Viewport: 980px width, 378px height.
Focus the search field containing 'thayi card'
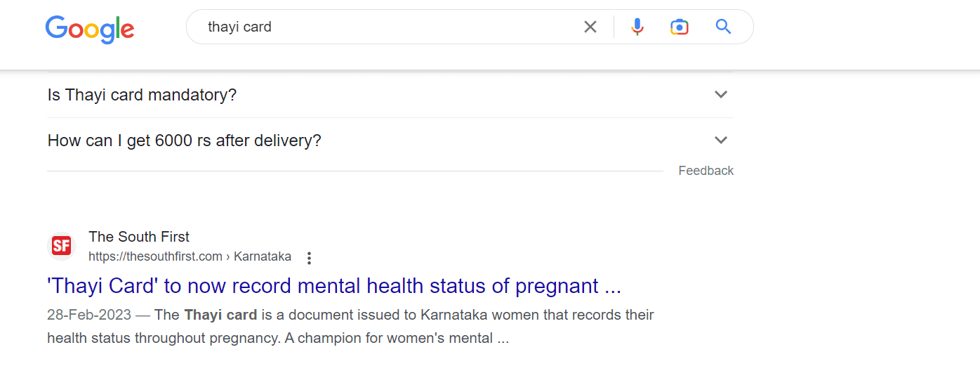(386, 27)
